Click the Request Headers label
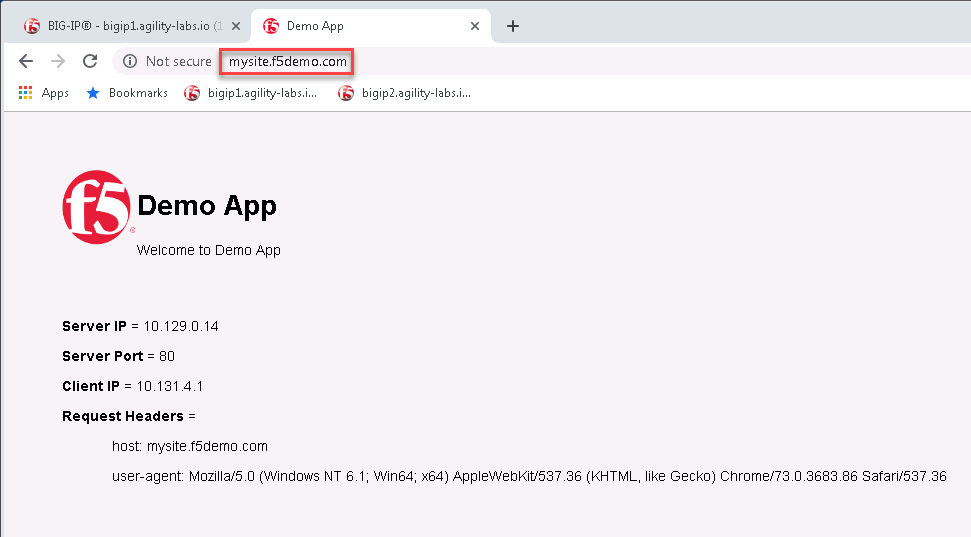The image size is (971, 537). [x=123, y=416]
